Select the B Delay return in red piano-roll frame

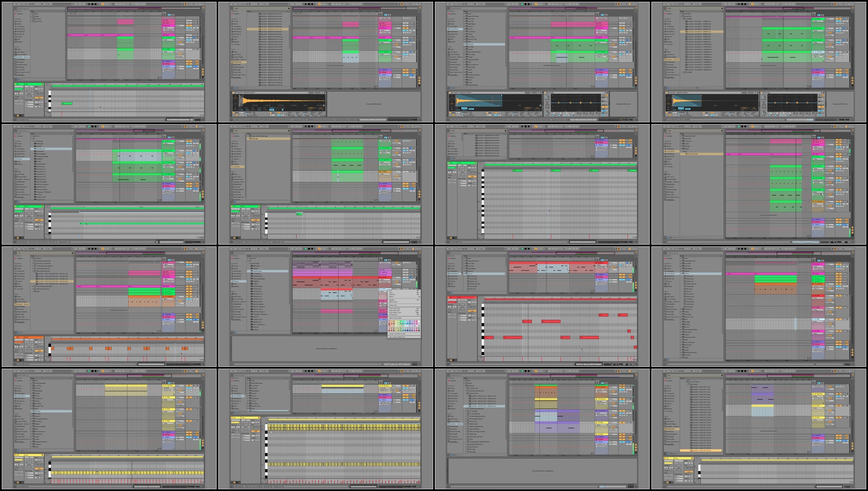coord(602,277)
